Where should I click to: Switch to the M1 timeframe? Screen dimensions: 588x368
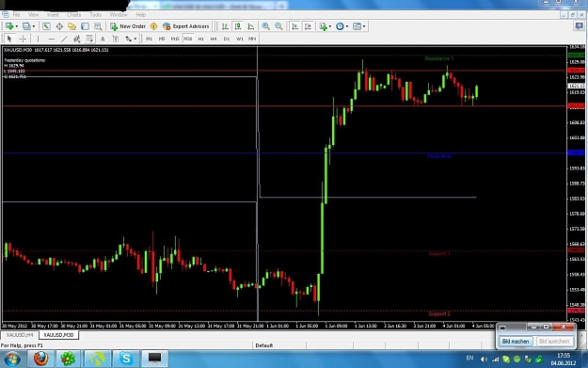pyautogui.click(x=149, y=39)
